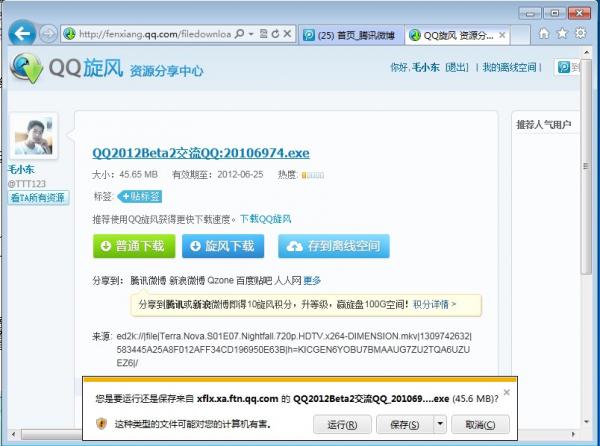Click the @TTT123 handle text
The height and width of the screenshot is (446, 600).
click(27, 184)
